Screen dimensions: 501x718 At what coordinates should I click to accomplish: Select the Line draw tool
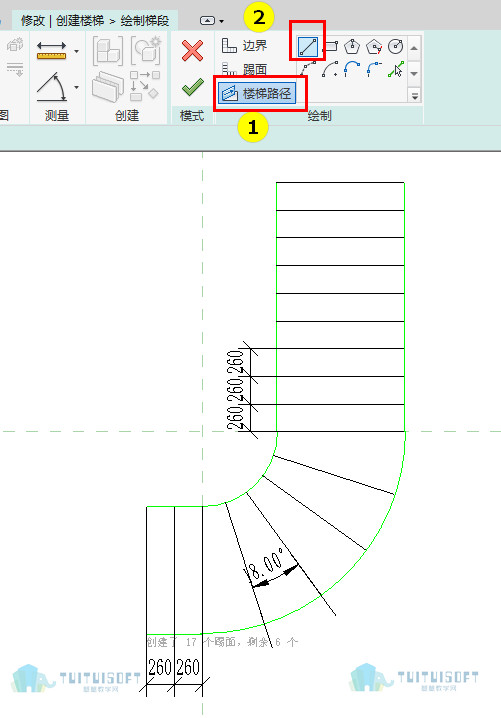point(307,47)
